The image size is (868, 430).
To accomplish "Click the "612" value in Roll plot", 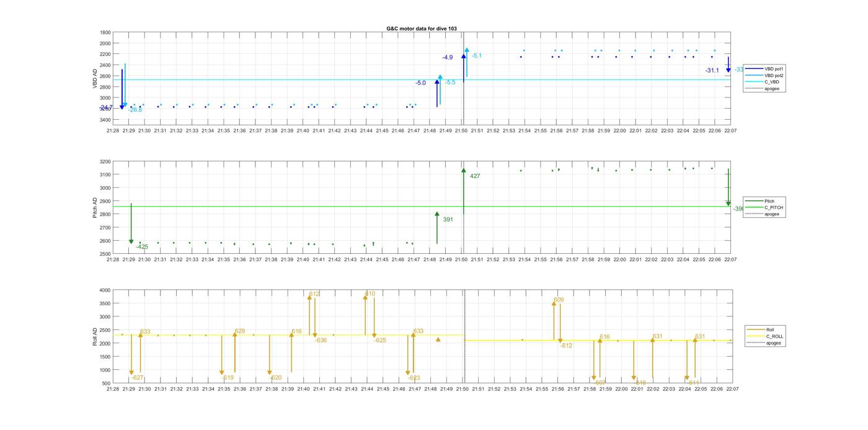I will 314,294.
